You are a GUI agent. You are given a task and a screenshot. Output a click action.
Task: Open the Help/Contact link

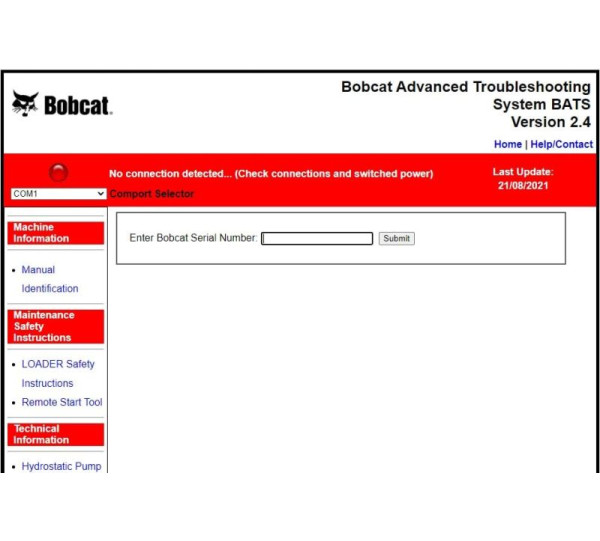pyautogui.click(x=561, y=144)
